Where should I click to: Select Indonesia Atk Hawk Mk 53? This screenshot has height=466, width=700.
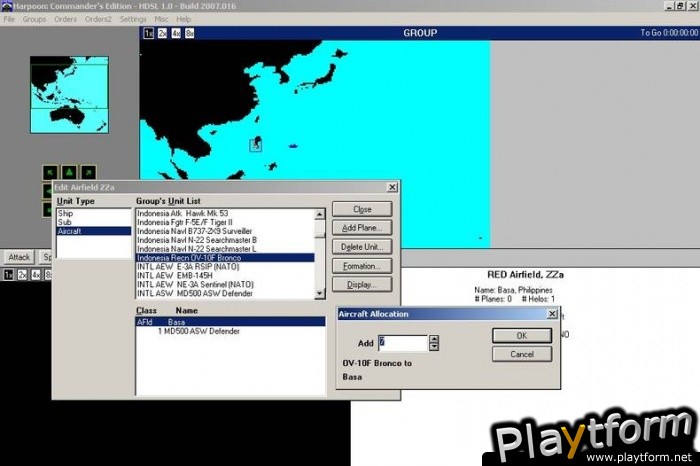(x=225, y=213)
